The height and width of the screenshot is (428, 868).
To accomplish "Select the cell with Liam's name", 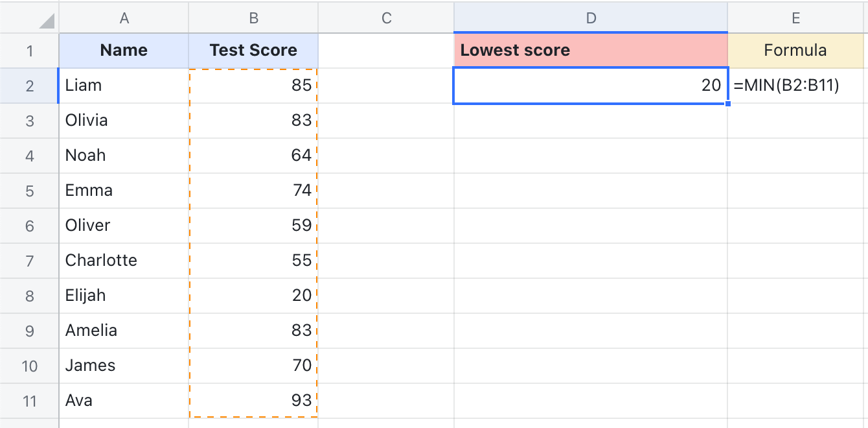I will coord(124,85).
